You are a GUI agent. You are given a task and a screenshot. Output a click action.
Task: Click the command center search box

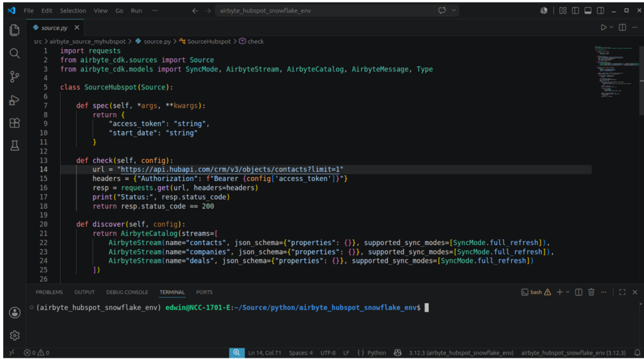(325, 11)
